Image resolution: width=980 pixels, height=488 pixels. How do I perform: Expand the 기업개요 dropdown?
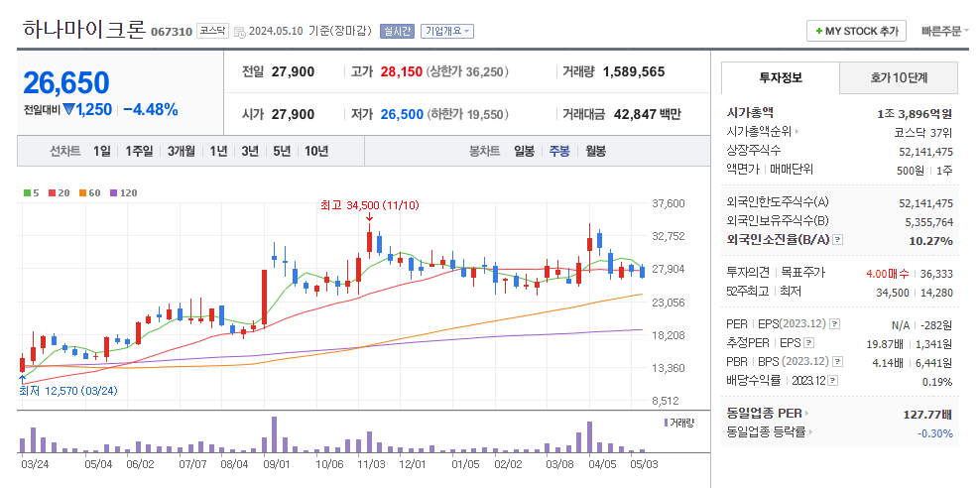pyautogui.click(x=447, y=31)
